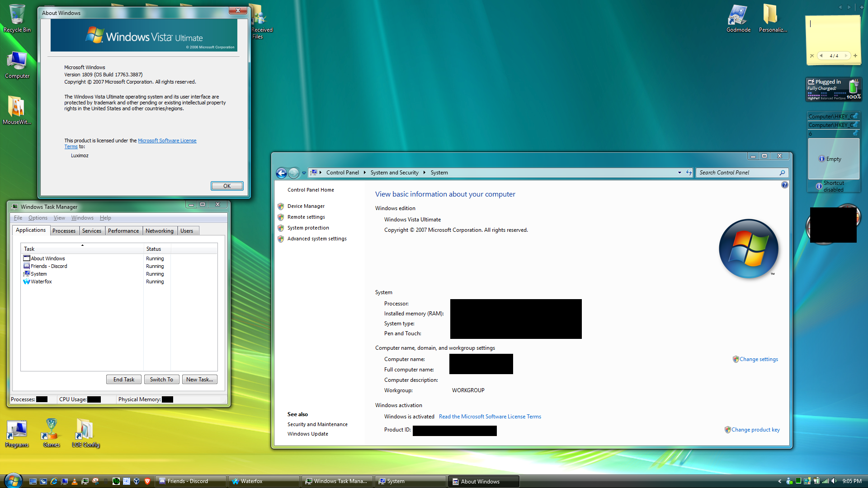Launch Brave browser from Quick Launch
Viewport: 868px width, 488px height.
pos(147,481)
